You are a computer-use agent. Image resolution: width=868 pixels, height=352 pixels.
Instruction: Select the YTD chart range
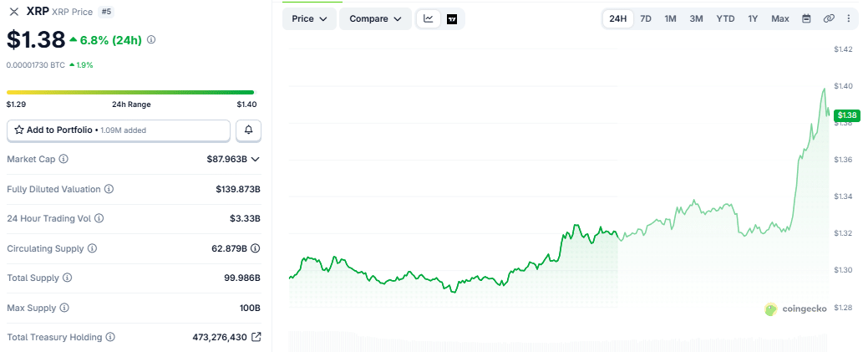pos(726,19)
